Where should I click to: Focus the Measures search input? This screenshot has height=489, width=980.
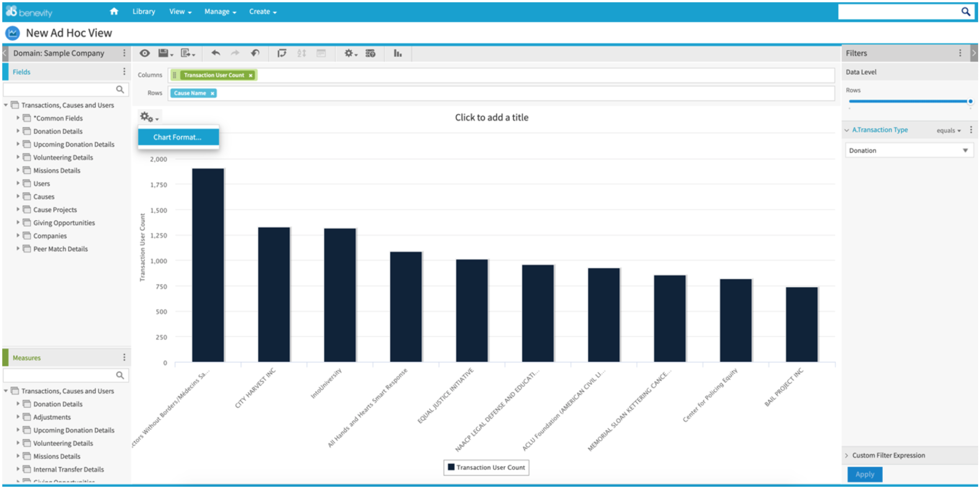click(x=60, y=375)
